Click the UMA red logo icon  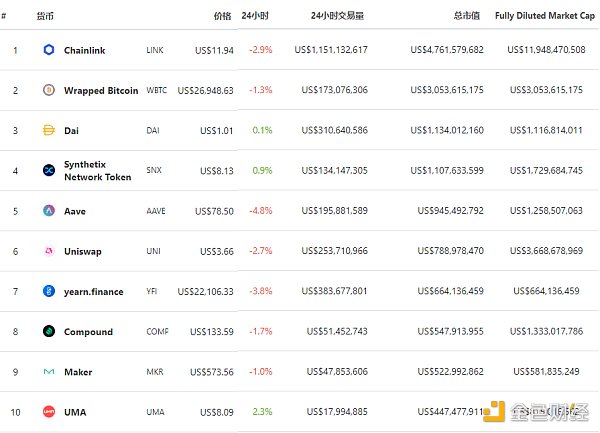point(49,412)
